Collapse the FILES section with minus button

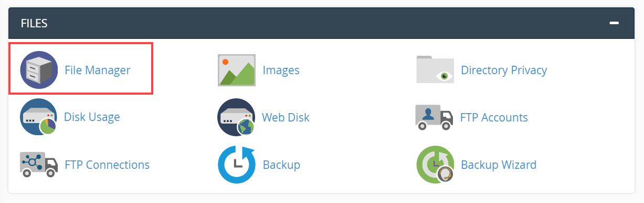pos(614,23)
